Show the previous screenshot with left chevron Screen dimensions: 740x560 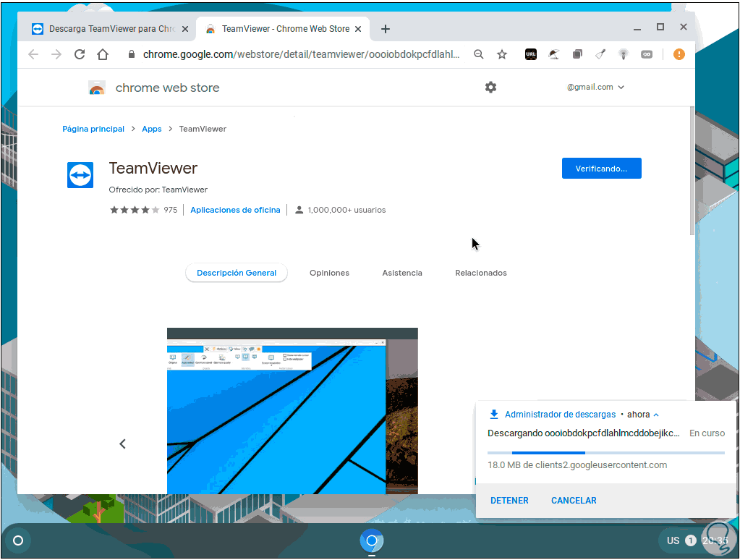(x=123, y=444)
